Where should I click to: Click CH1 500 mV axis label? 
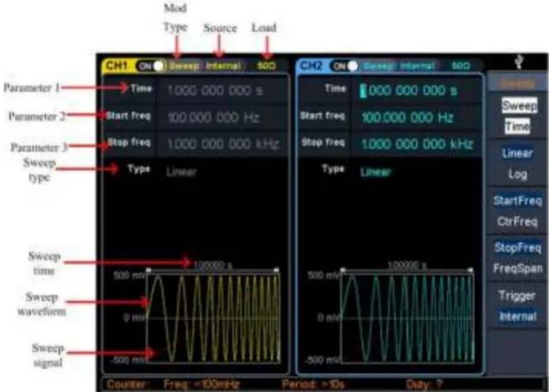129,276
